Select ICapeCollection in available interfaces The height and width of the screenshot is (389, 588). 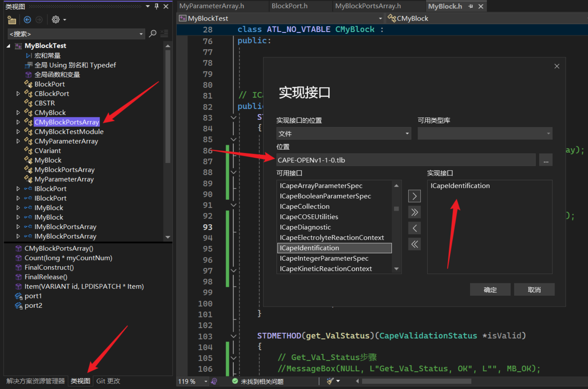point(304,207)
